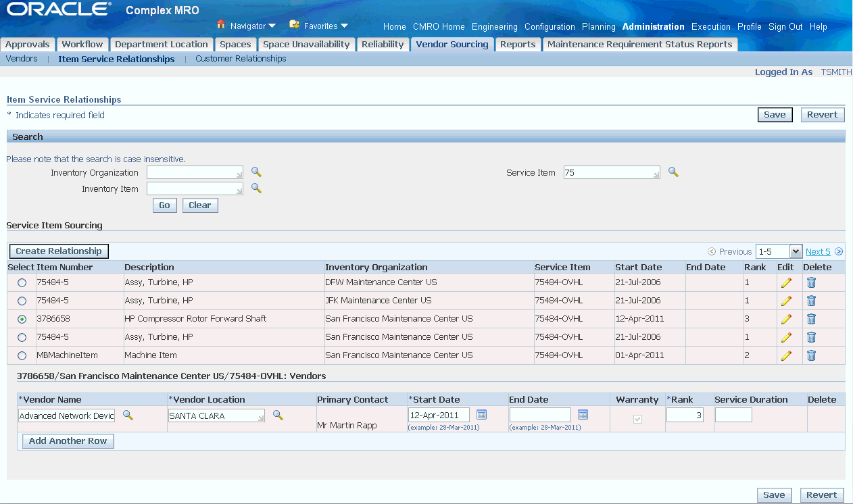The image size is (853, 504).
Task: Switch to the Reliability tab
Action: [383, 45]
